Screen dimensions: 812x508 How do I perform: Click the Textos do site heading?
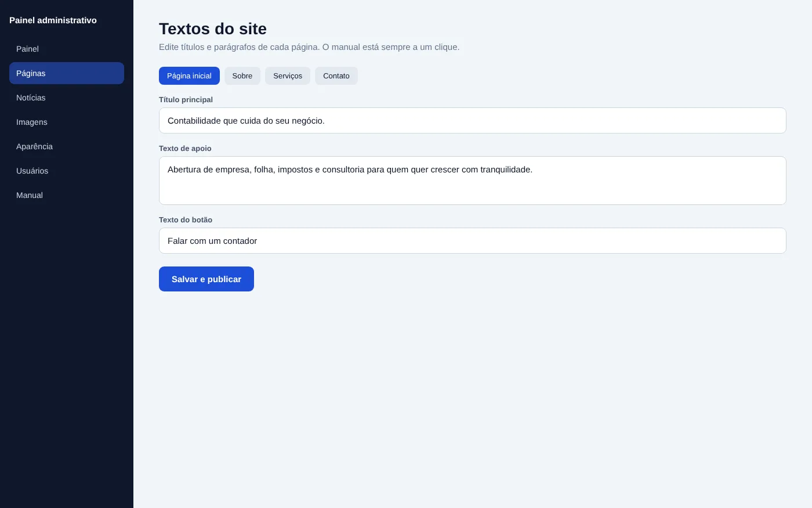click(213, 28)
